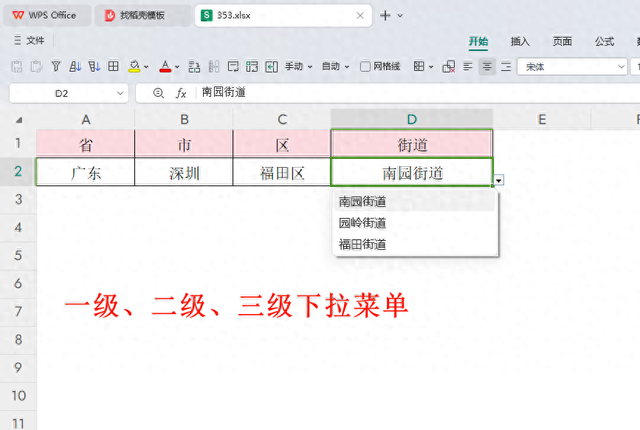Image resolution: width=640 pixels, height=430 pixels.
Task: Expand the borders dropdown arrow
Action: pyautogui.click(x=431, y=66)
